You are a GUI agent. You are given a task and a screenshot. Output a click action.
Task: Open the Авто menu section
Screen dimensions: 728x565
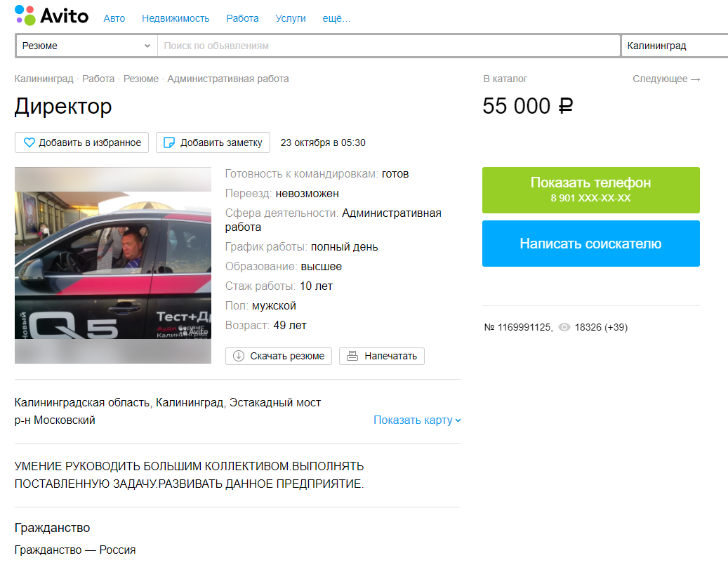pos(114,18)
